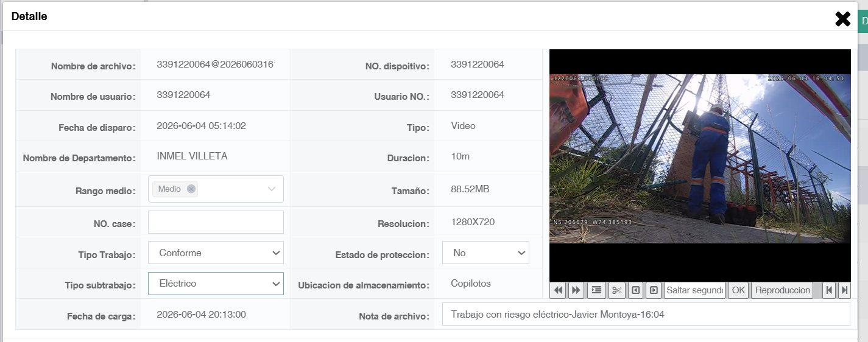Click the Detalle dialog title

29,17
